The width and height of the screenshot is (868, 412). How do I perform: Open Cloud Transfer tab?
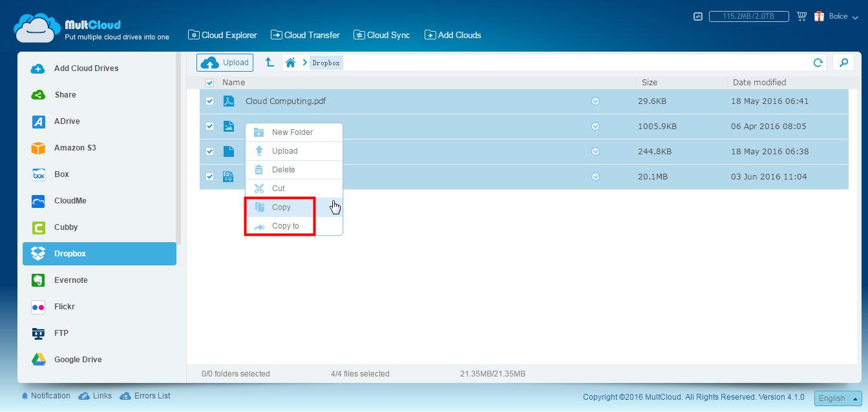coord(305,35)
